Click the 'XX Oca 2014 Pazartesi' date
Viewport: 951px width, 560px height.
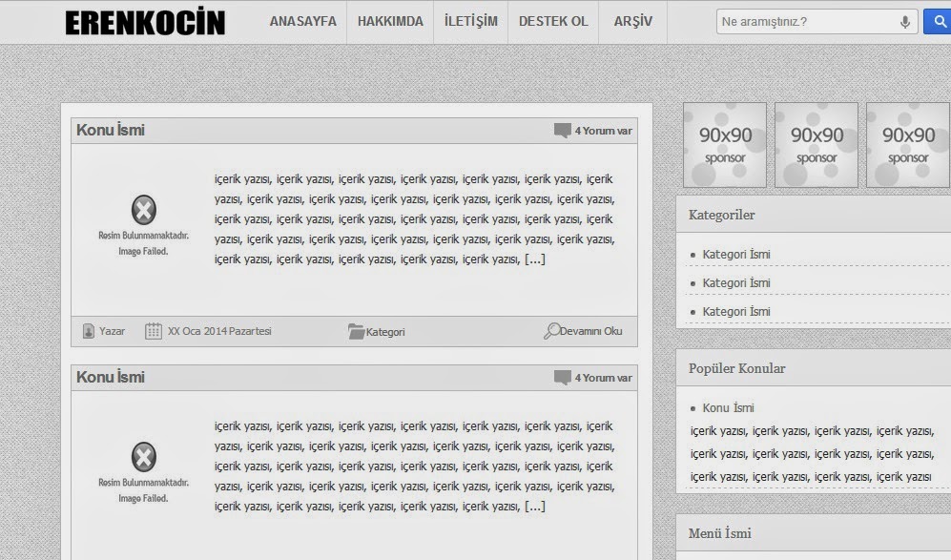(x=219, y=331)
